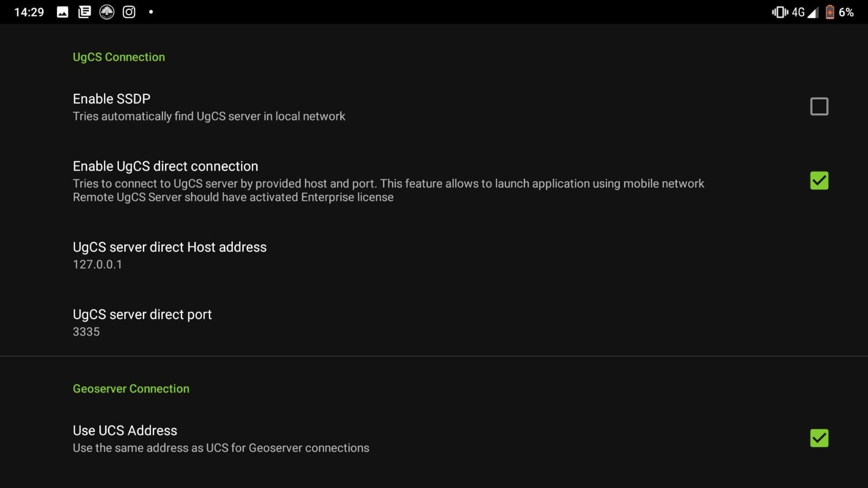Tap the mobile signal strength icon

click(x=813, y=12)
